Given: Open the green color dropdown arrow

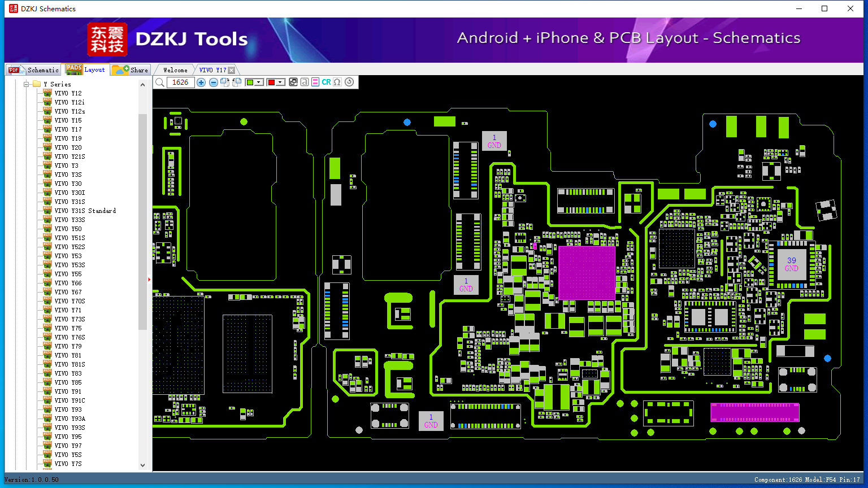Looking at the screenshot, I should tap(259, 82).
